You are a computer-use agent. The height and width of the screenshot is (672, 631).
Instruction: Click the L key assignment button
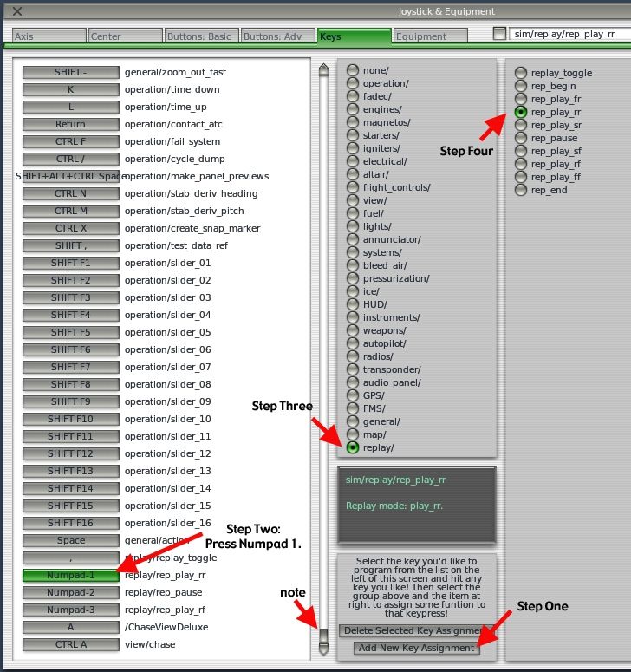(71, 107)
